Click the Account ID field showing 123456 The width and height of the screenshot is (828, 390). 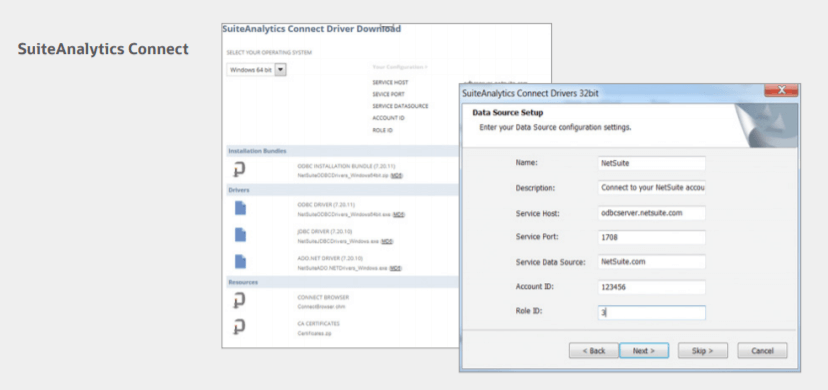652,287
